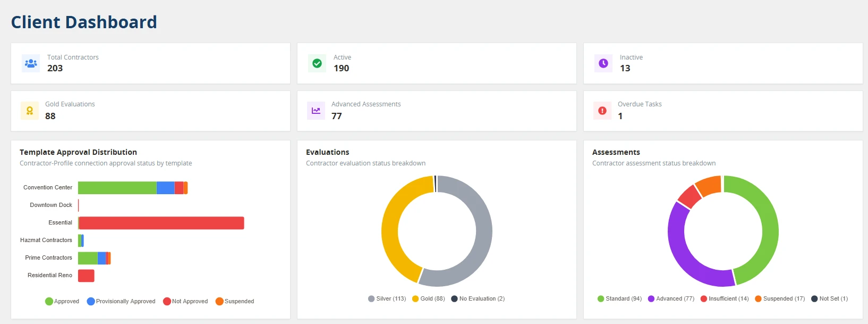Click the Prime Contractors axis label
The image size is (868, 324).
coord(49,257)
